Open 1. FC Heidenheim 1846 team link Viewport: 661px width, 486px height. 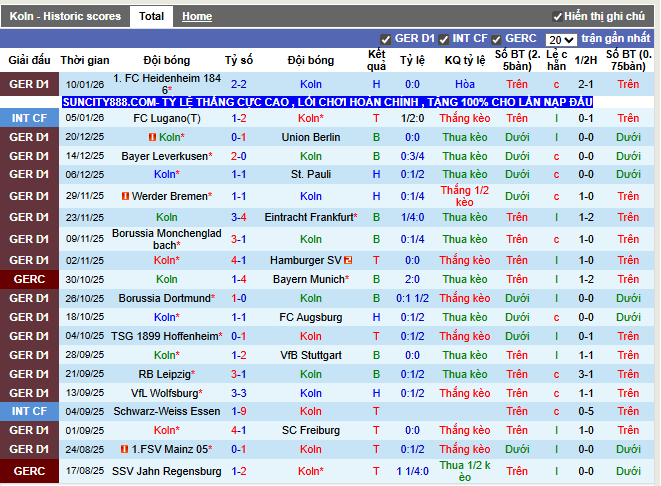tap(167, 84)
